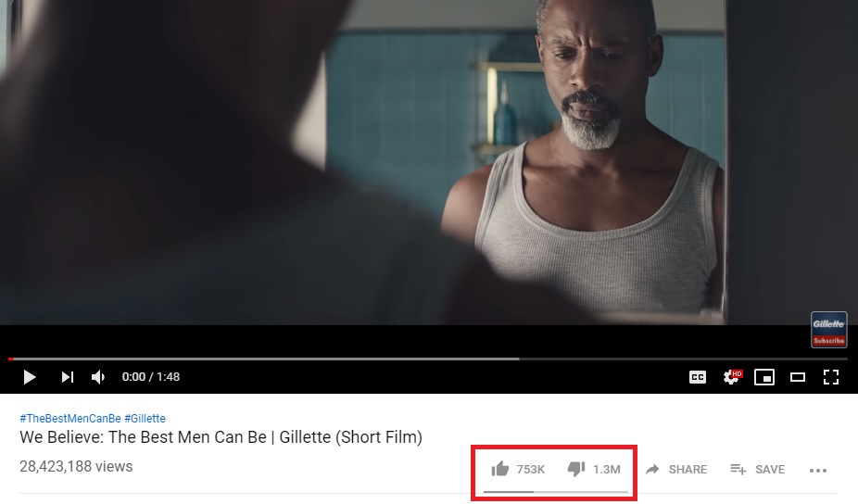
Task: Dislike the video with thumbs down
Action: pyautogui.click(x=576, y=469)
